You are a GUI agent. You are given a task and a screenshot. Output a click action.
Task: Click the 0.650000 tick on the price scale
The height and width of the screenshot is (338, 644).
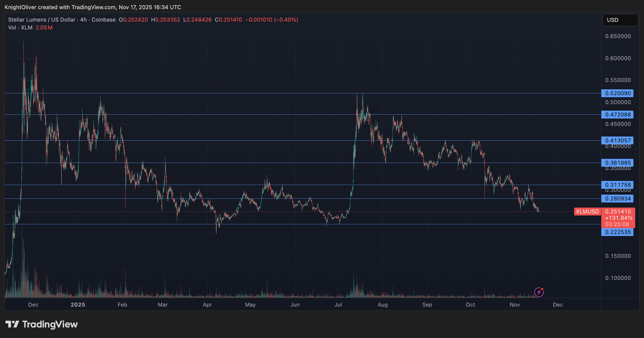(x=618, y=36)
